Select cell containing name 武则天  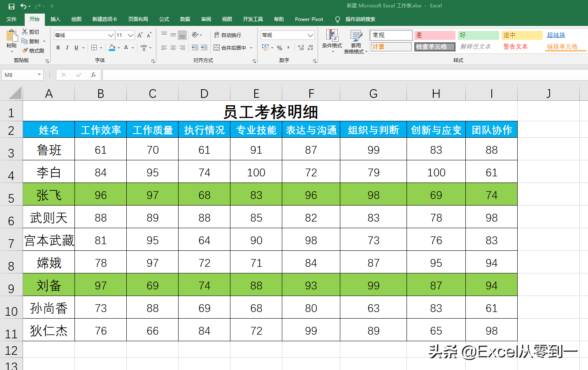(x=49, y=217)
